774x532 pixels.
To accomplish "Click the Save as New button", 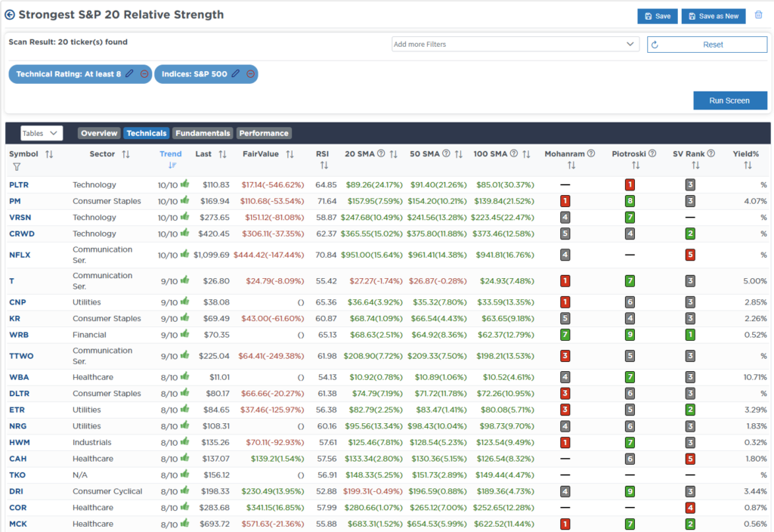I will 714,17.
